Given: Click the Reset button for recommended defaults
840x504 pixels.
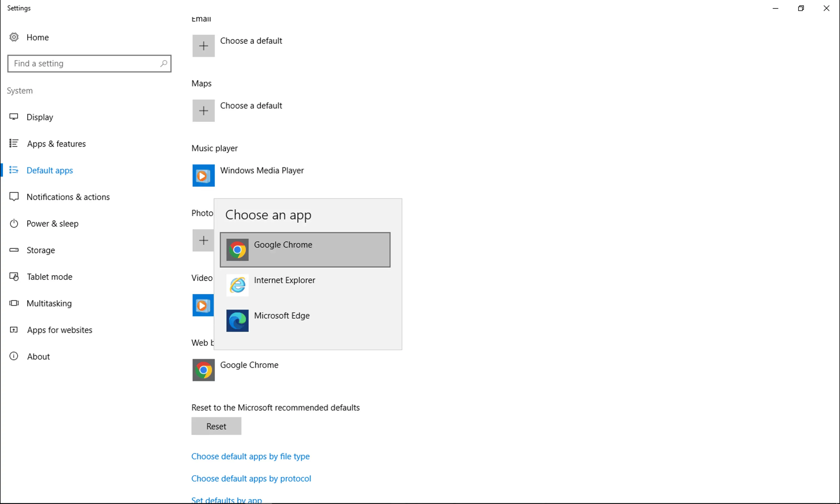Looking at the screenshot, I should click(216, 426).
